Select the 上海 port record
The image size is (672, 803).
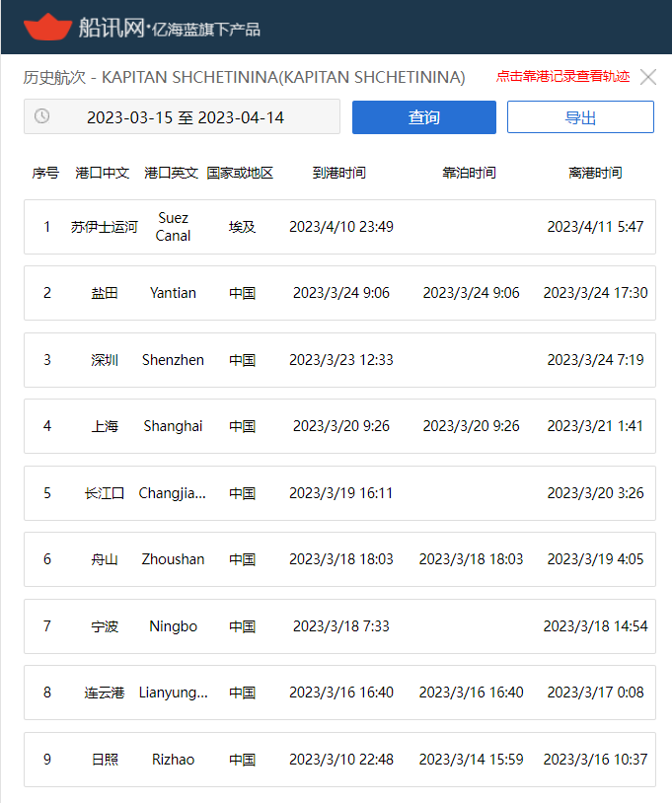tap(339, 426)
